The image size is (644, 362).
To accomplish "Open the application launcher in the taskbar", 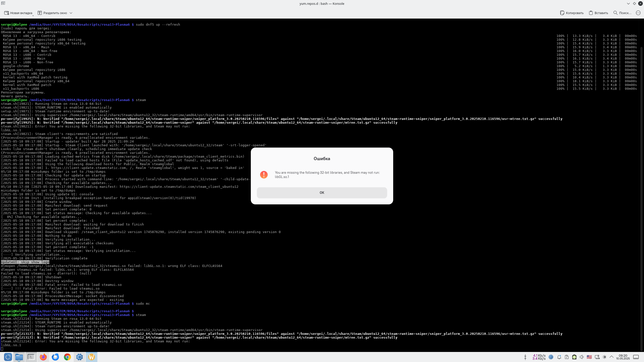I will pos(8,357).
